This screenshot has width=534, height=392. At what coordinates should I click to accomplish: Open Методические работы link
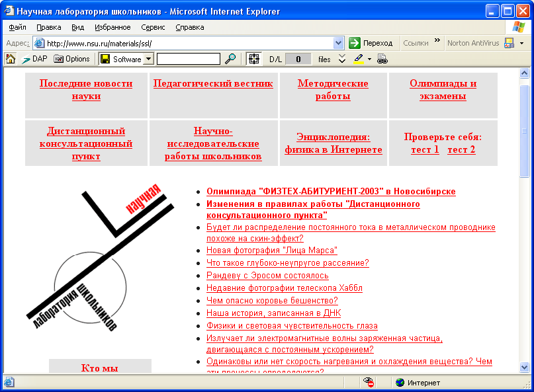point(333,90)
